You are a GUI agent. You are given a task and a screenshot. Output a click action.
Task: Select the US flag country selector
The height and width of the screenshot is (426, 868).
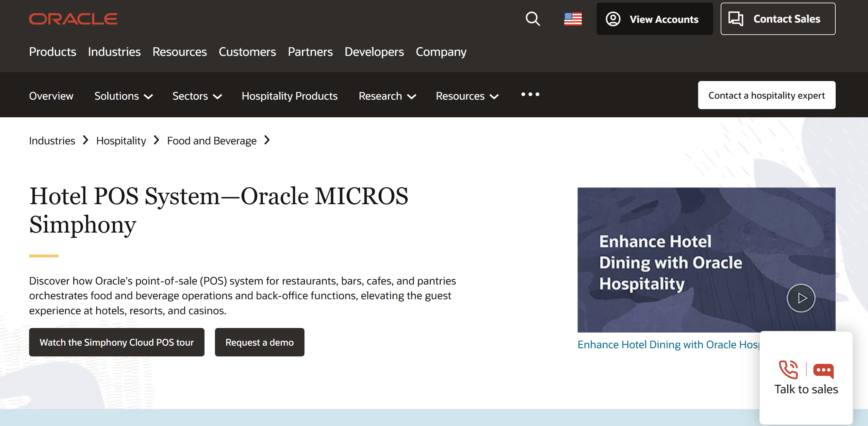[x=573, y=19]
